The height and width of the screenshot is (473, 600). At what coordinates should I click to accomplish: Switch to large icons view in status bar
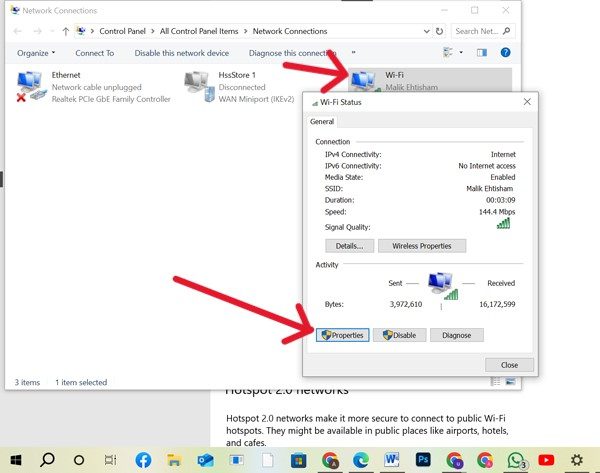[510, 382]
